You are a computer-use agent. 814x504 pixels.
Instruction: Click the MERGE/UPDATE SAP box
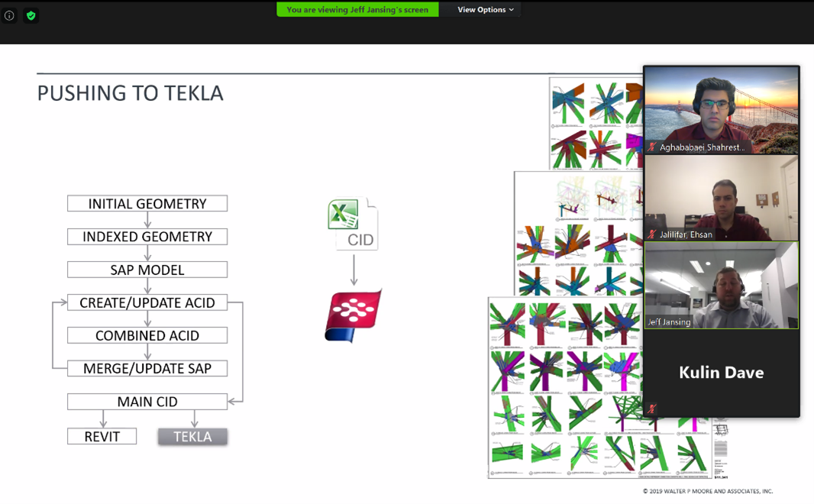[x=147, y=369]
